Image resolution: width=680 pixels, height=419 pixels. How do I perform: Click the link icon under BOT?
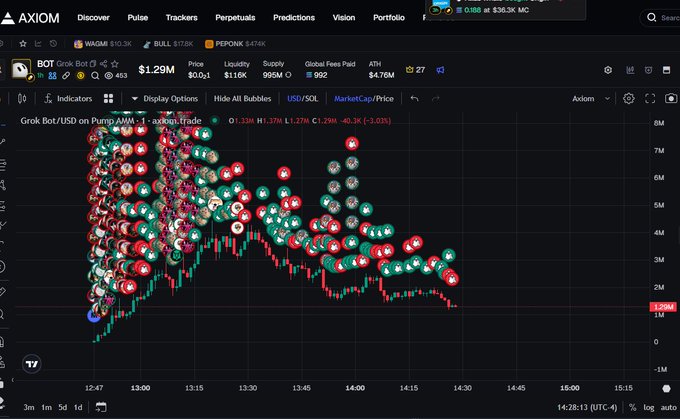point(66,75)
